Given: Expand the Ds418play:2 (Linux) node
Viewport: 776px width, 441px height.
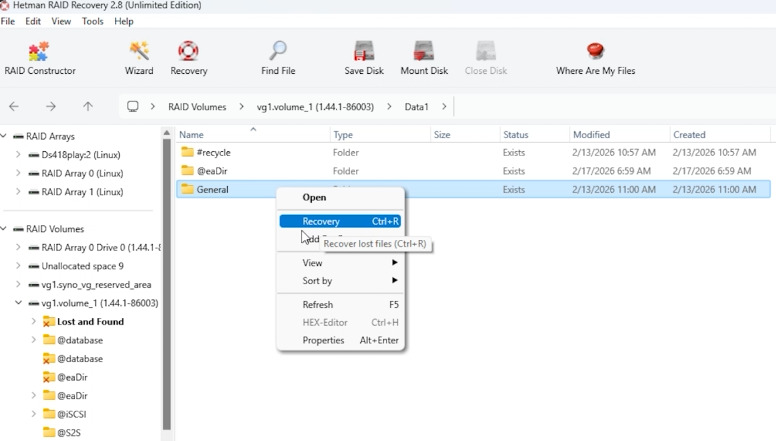Looking at the screenshot, I should tap(18, 154).
